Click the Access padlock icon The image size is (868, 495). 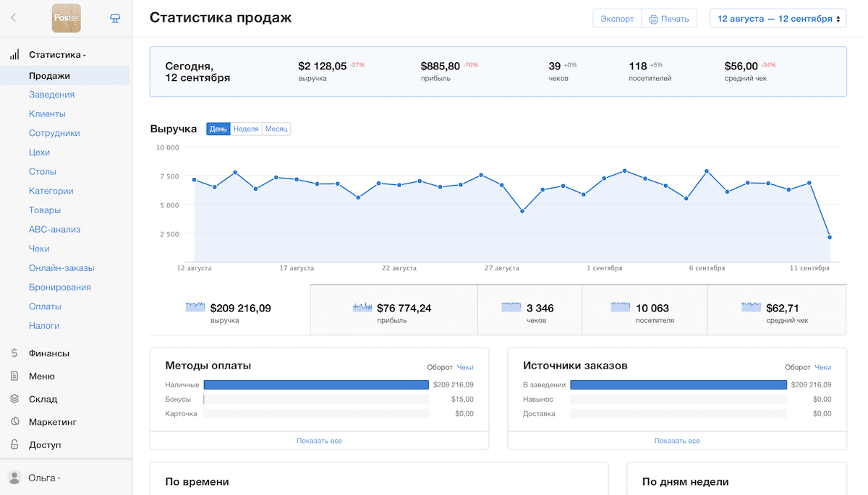[x=14, y=444]
